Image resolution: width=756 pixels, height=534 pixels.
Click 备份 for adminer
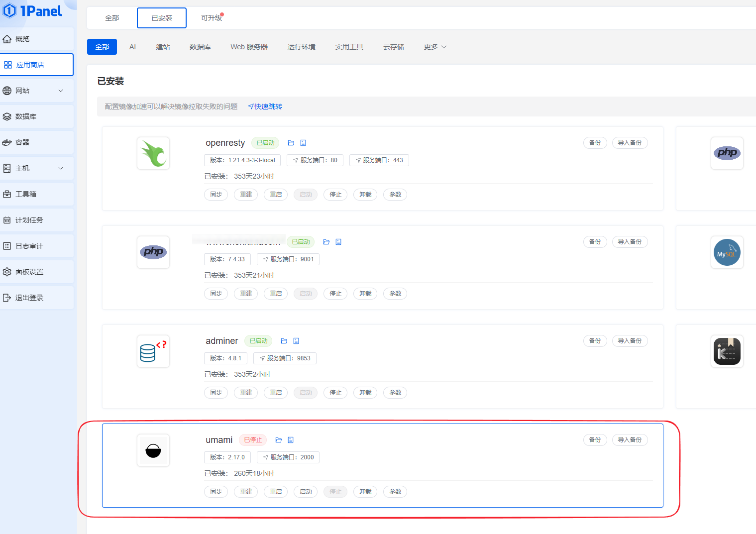point(595,341)
